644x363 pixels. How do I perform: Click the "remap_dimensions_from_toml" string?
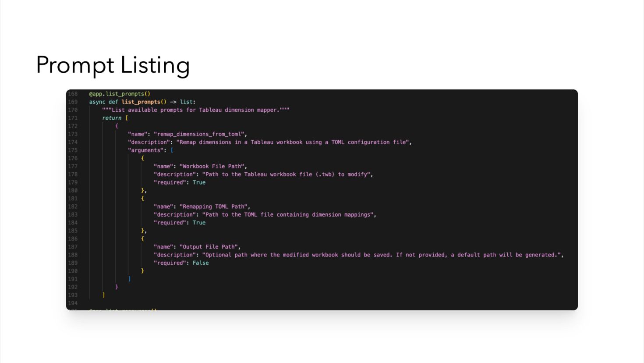pos(200,134)
